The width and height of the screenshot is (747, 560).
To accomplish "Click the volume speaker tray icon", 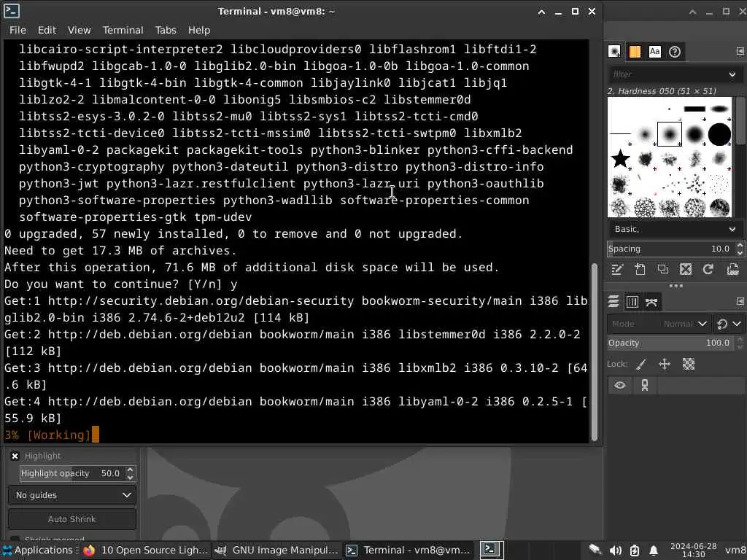I will 615,551.
